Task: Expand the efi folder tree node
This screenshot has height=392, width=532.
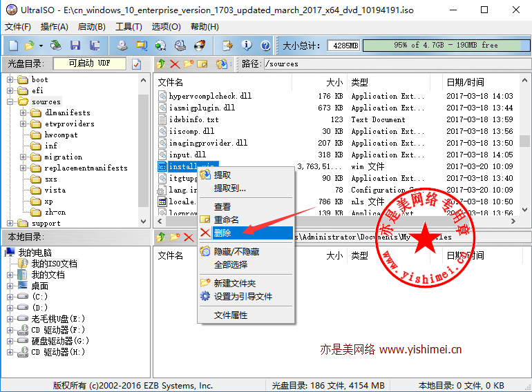Action: 10,90
